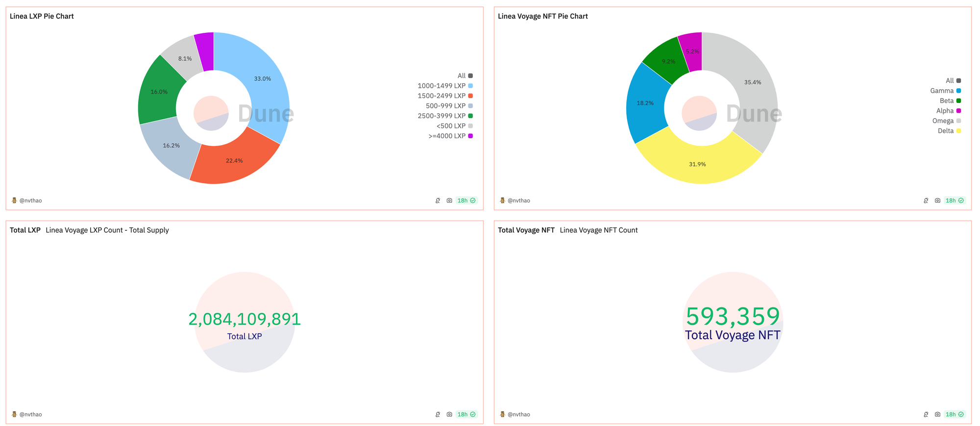This screenshot has width=980, height=426.
Task: Toggle the >=4000 LXP legend entry
Action: [x=450, y=136]
